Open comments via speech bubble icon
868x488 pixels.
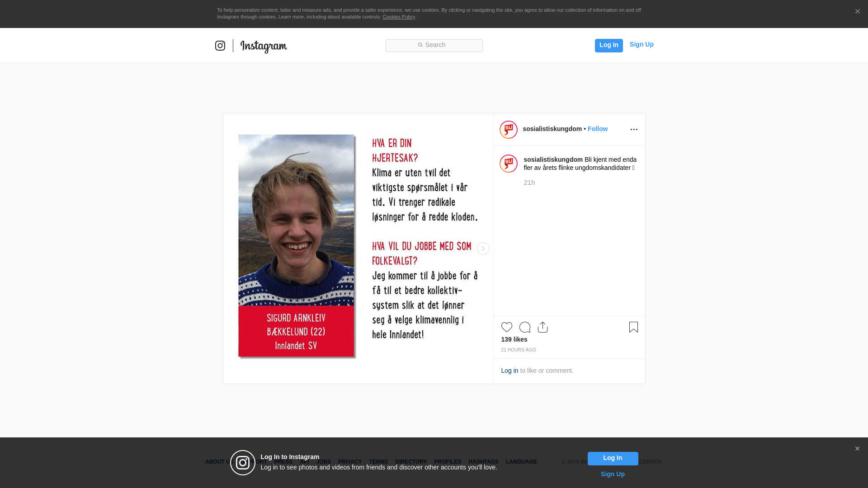coord(525,327)
